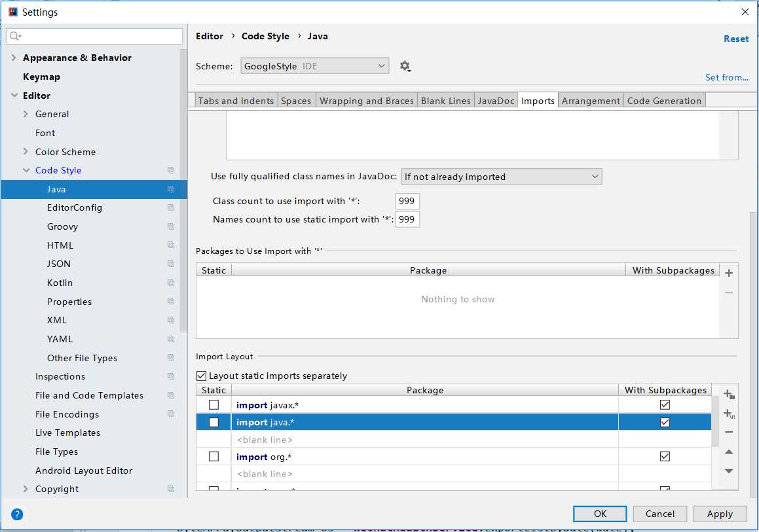Screen dimensions: 759x532
Task: Add blank line icon in Import Layout
Action: [x=729, y=414]
